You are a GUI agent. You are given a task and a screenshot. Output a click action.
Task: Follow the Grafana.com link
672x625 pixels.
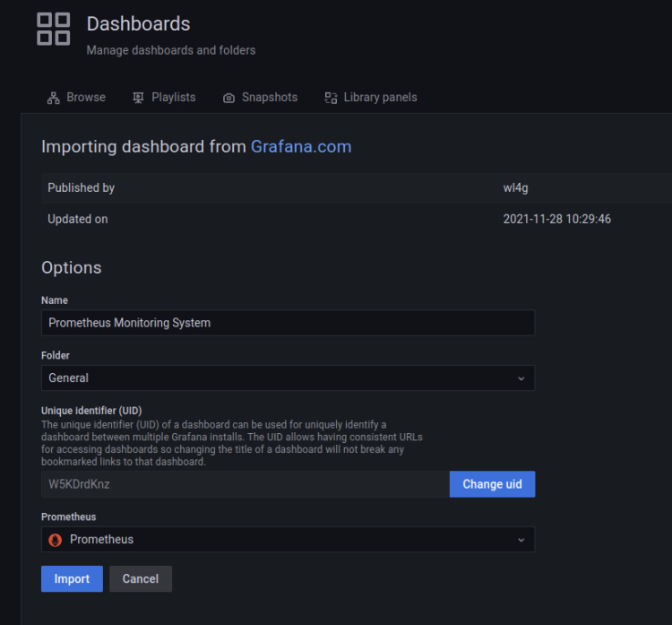(x=301, y=147)
